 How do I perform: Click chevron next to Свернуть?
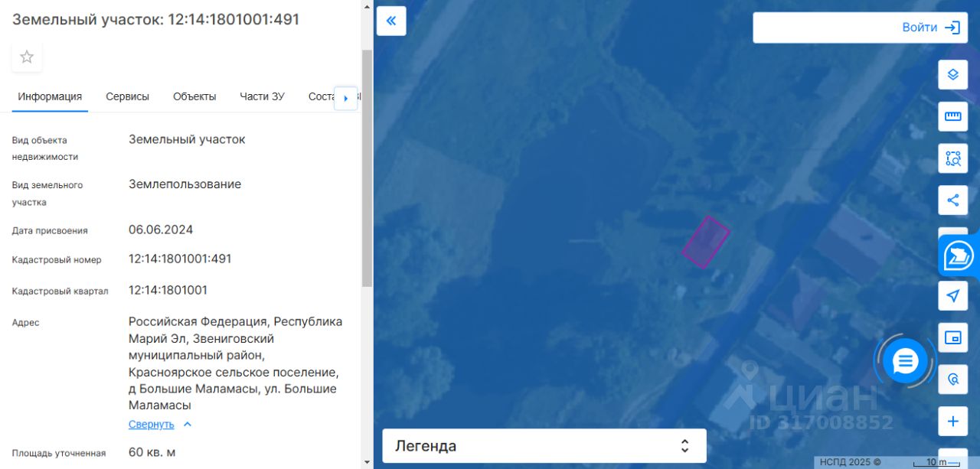[x=188, y=424]
